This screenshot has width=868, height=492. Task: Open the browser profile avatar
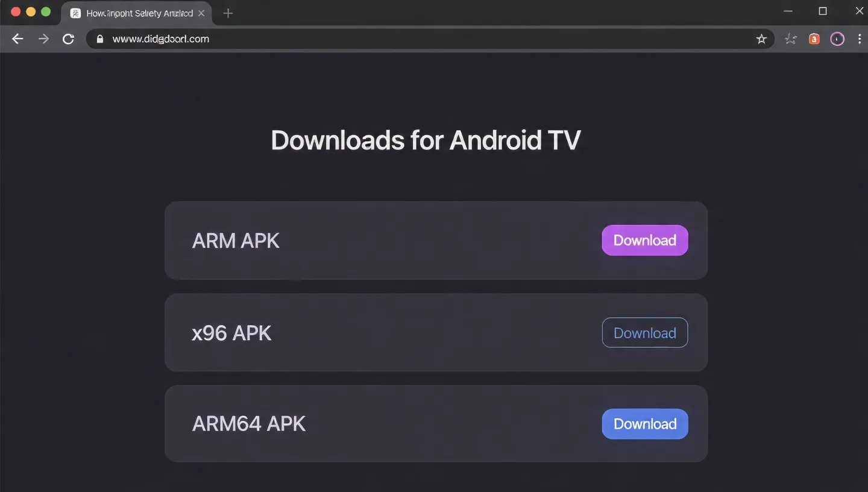click(837, 39)
